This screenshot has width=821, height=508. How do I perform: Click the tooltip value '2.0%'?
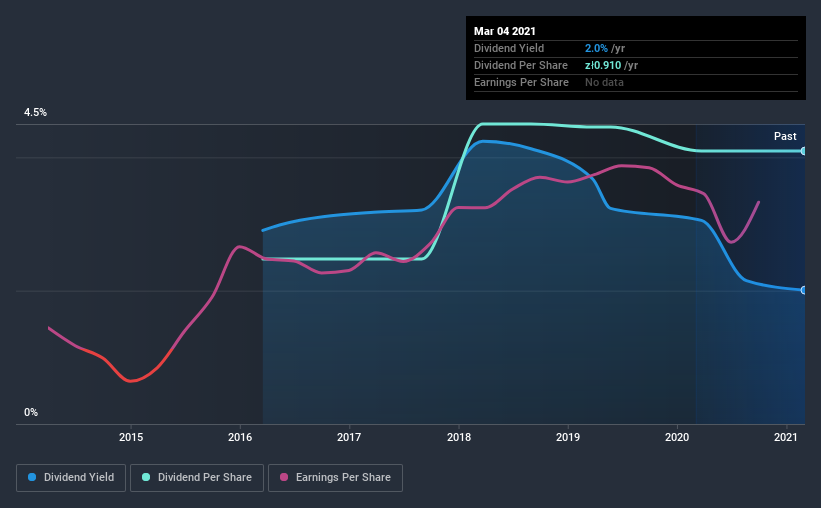coord(596,48)
